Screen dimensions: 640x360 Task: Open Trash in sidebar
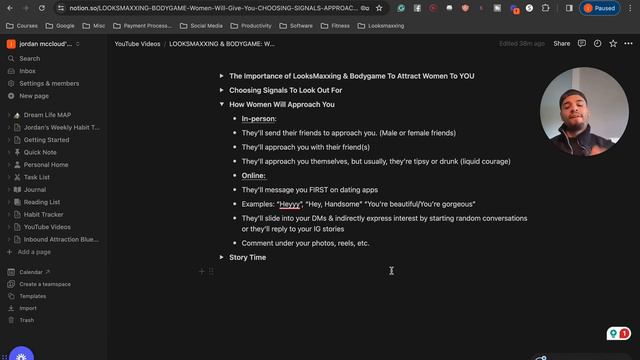(27, 320)
